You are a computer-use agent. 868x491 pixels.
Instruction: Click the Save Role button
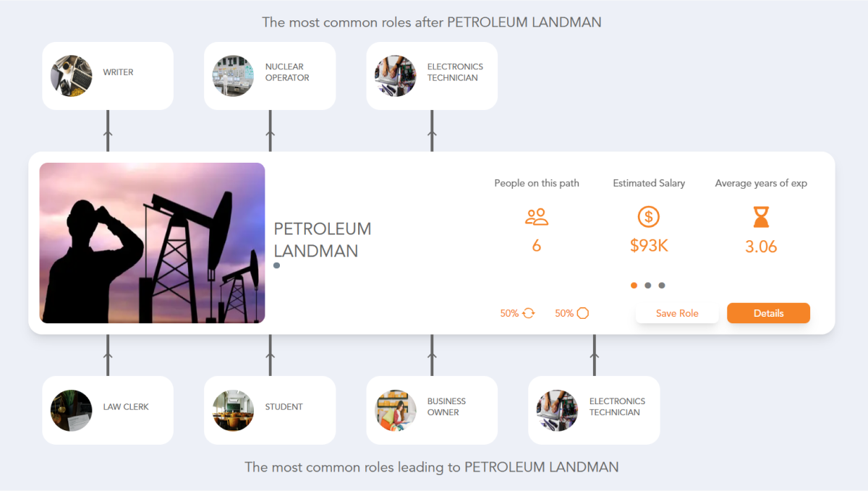[677, 312]
